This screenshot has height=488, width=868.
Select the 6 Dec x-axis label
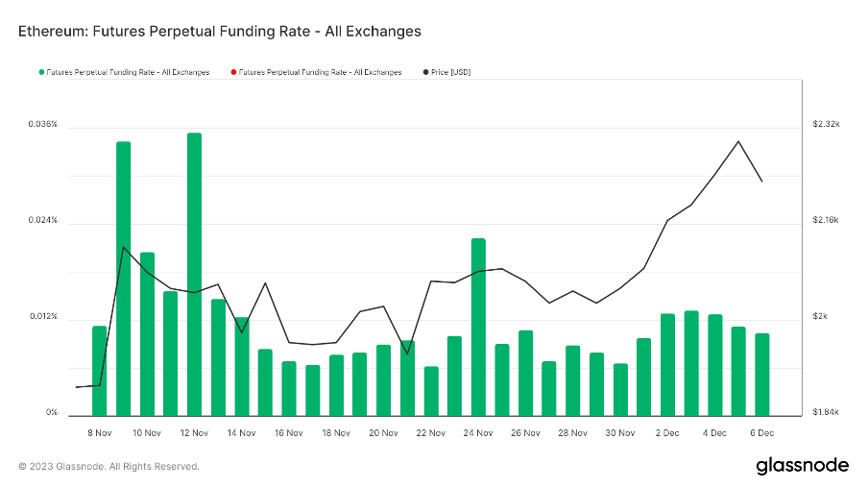pyautogui.click(x=761, y=433)
